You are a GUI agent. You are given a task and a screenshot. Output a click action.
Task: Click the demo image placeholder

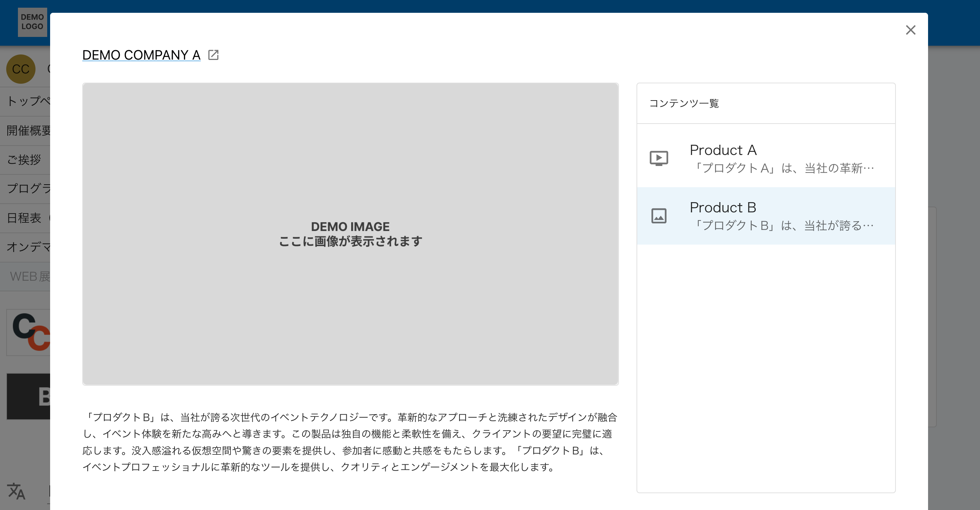[350, 234]
